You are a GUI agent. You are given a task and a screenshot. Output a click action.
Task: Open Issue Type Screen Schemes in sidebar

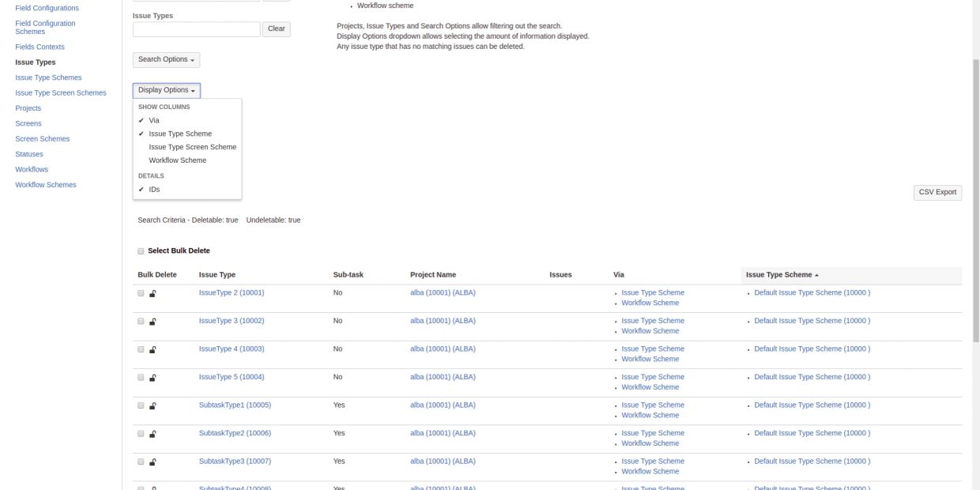61,93
